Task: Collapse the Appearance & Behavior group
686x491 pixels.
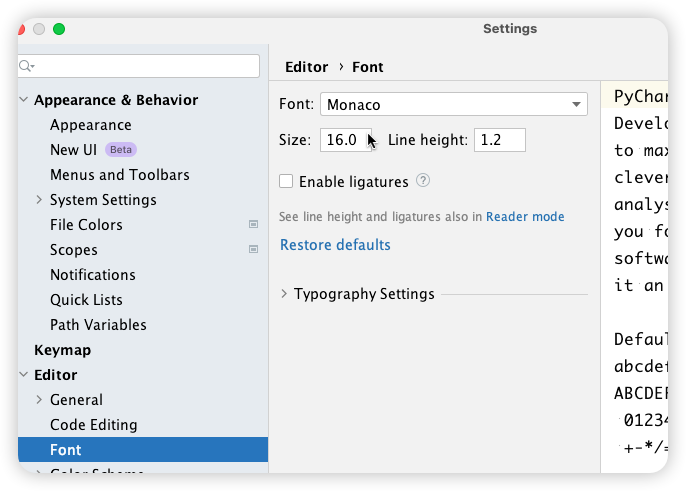Action: point(24,100)
